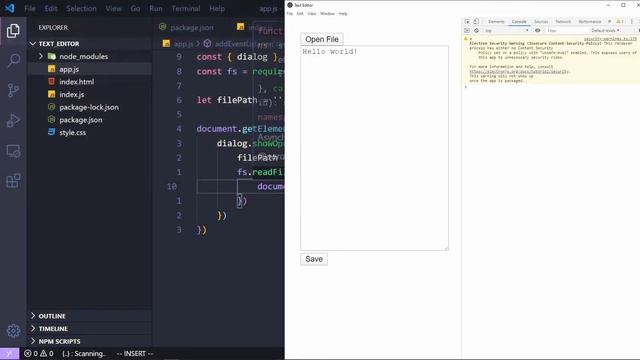Click the Scanning status bar item
This screenshot has width=640, height=360.
84,353
